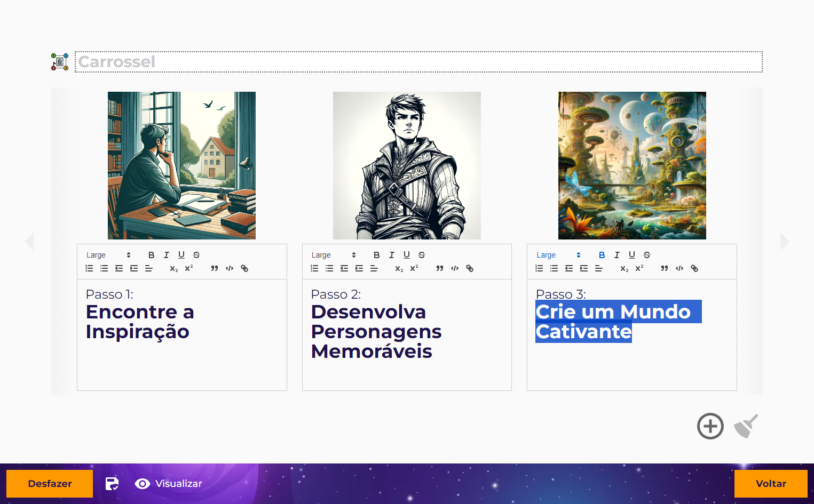Toggle italic in Passo 1 editor toolbar
Viewport: 814px width, 504px height.
pyautogui.click(x=167, y=255)
